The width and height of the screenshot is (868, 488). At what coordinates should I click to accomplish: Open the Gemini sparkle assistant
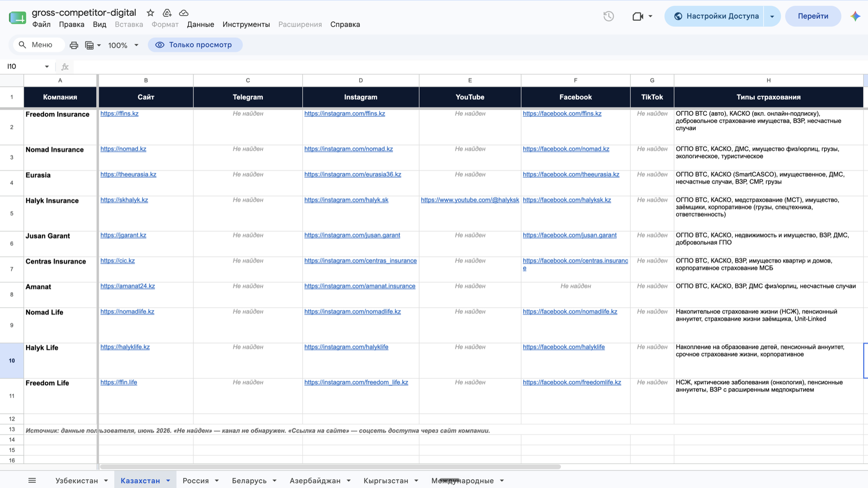(x=855, y=16)
